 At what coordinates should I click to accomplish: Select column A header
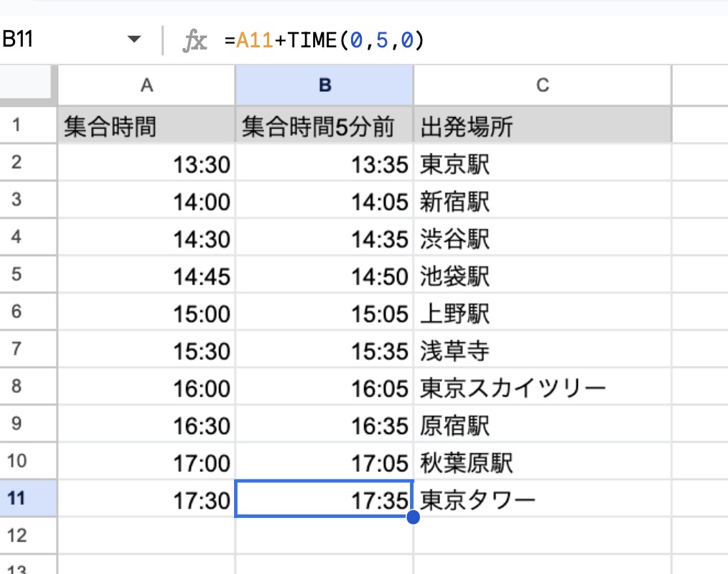pyautogui.click(x=146, y=85)
